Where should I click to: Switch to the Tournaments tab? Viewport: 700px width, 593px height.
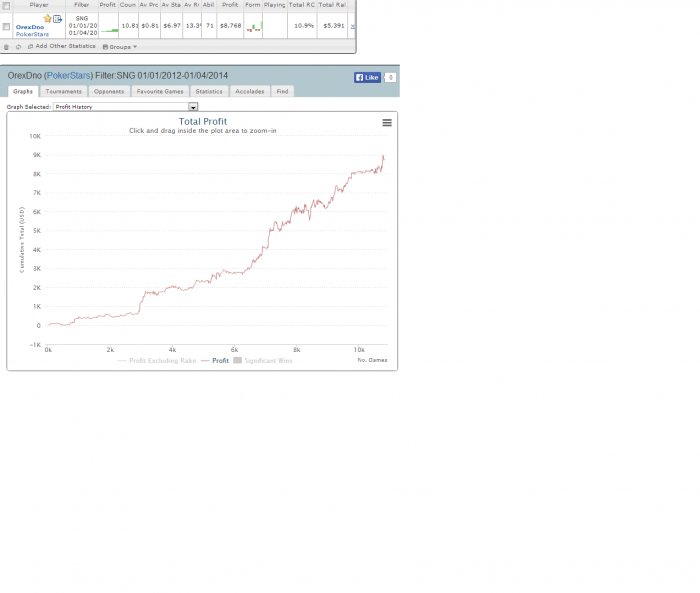coord(63,91)
